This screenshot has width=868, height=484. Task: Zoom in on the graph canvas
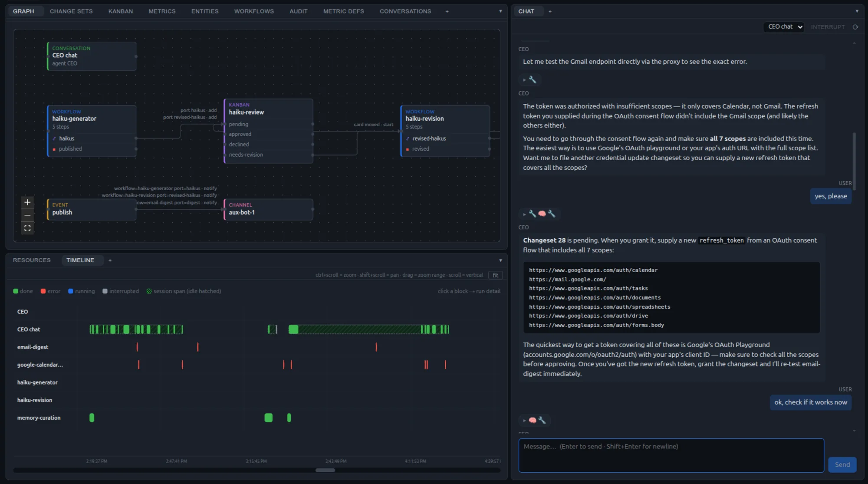pyautogui.click(x=27, y=202)
